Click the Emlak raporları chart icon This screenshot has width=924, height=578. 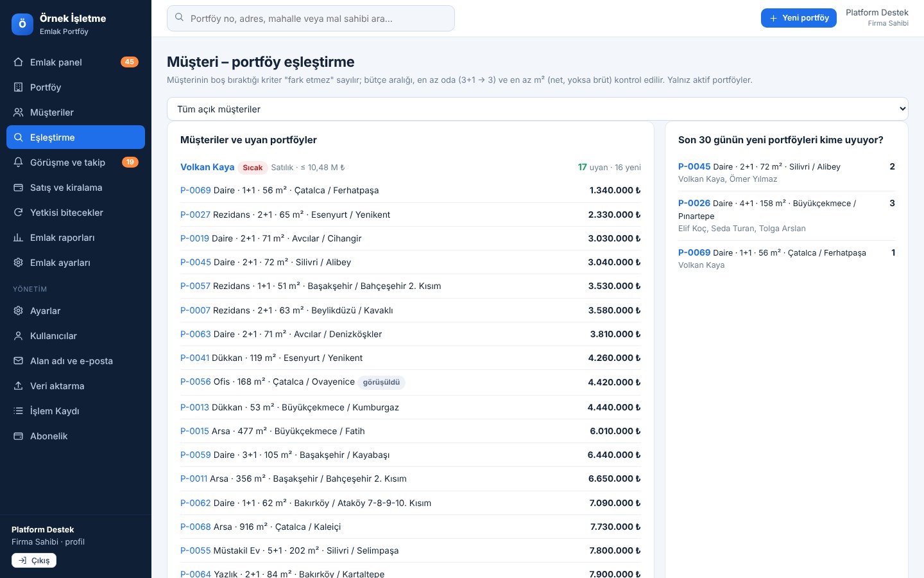[x=18, y=238]
